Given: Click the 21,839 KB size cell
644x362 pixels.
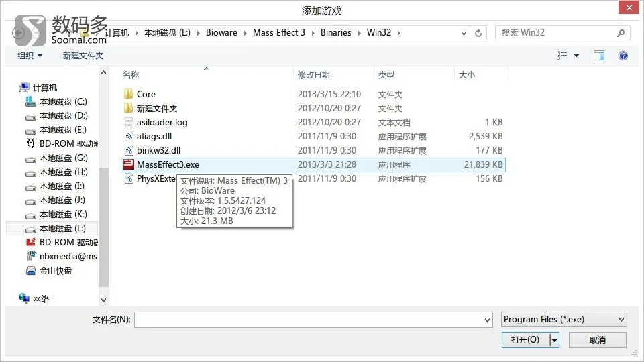Looking at the screenshot, I should click(x=483, y=164).
